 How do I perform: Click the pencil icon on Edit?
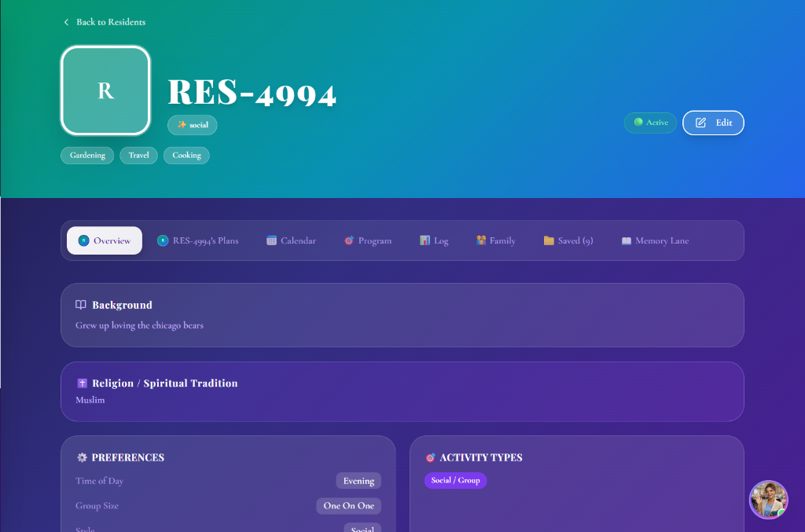tap(700, 123)
